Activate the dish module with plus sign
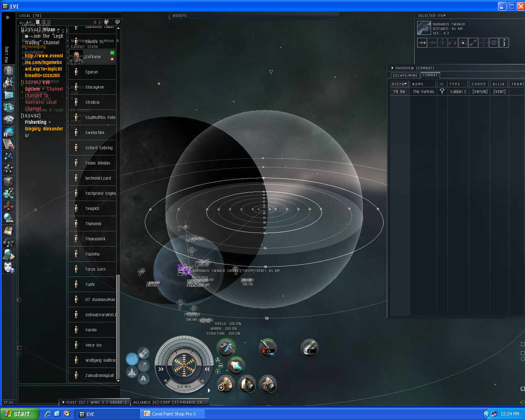This screenshot has height=420, width=525. click(x=226, y=384)
